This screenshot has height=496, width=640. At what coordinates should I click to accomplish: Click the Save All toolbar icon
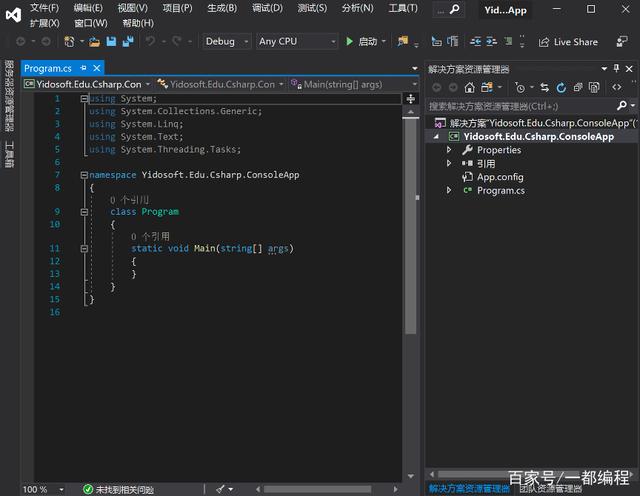(x=127, y=42)
